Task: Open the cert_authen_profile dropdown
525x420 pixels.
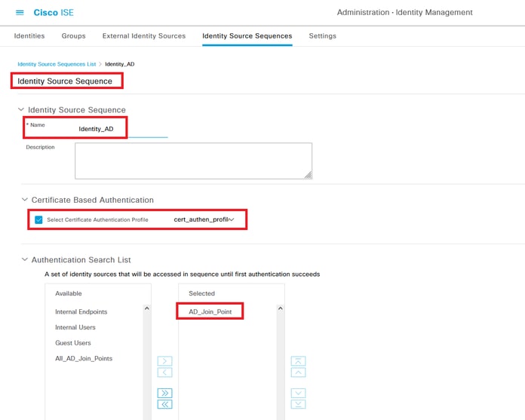Action: click(x=204, y=219)
